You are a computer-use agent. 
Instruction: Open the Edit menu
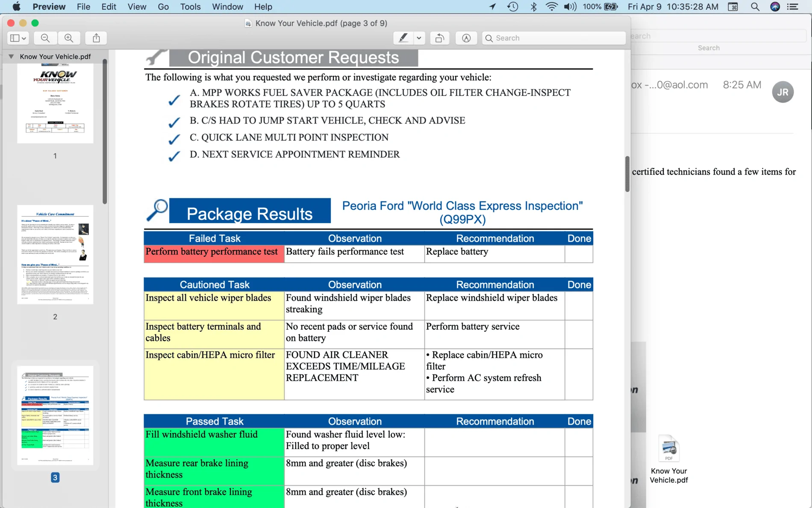point(109,6)
